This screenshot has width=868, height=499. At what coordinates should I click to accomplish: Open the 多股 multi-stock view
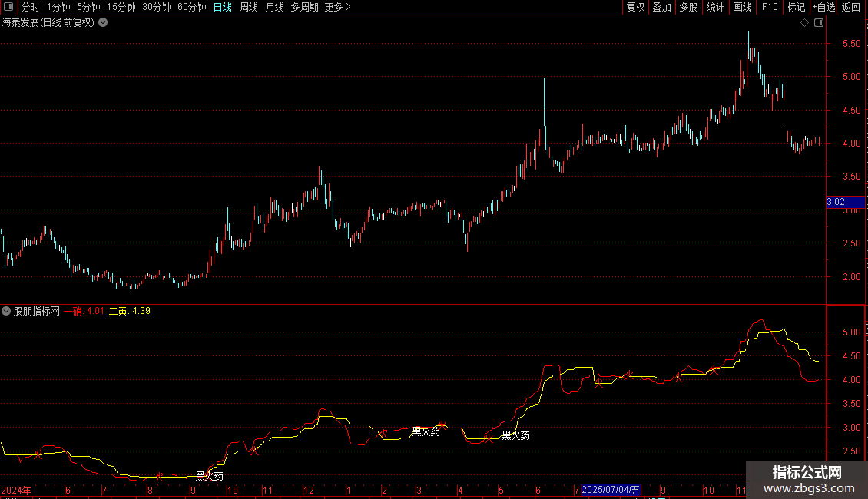[688, 7]
